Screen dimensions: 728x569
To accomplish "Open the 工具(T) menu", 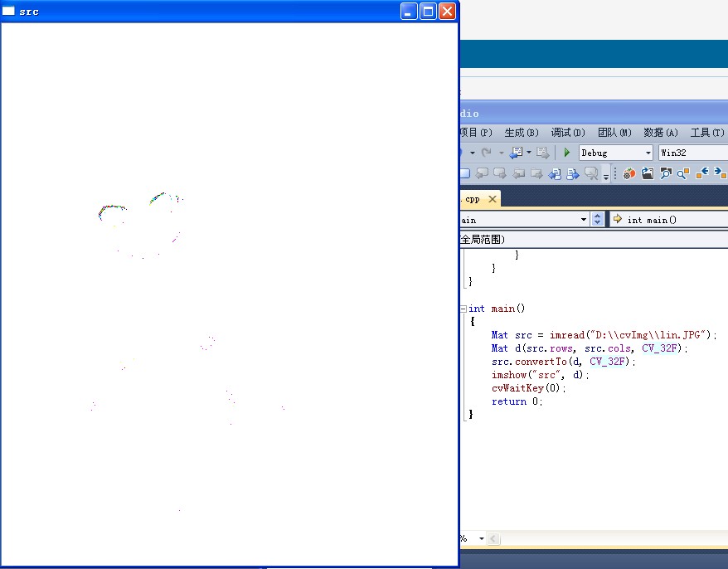I will pyautogui.click(x=707, y=133).
